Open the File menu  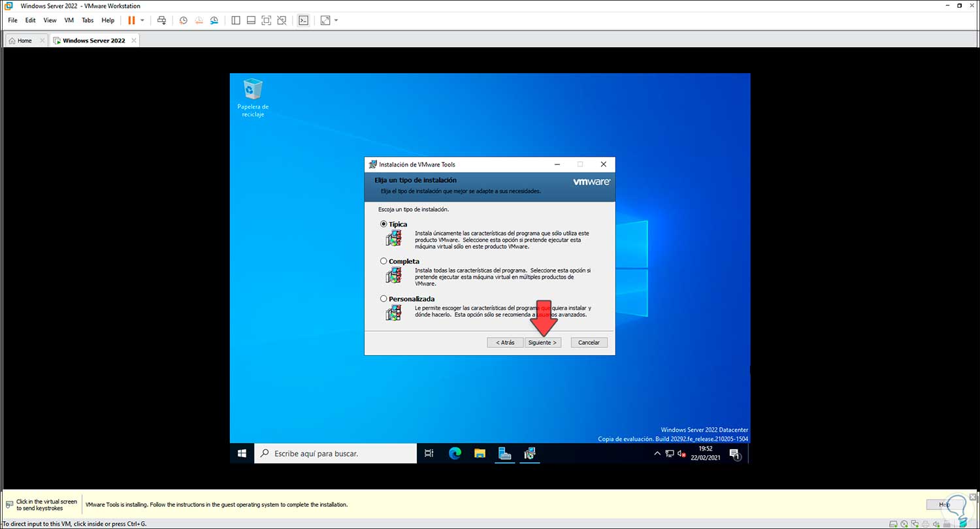click(x=13, y=20)
